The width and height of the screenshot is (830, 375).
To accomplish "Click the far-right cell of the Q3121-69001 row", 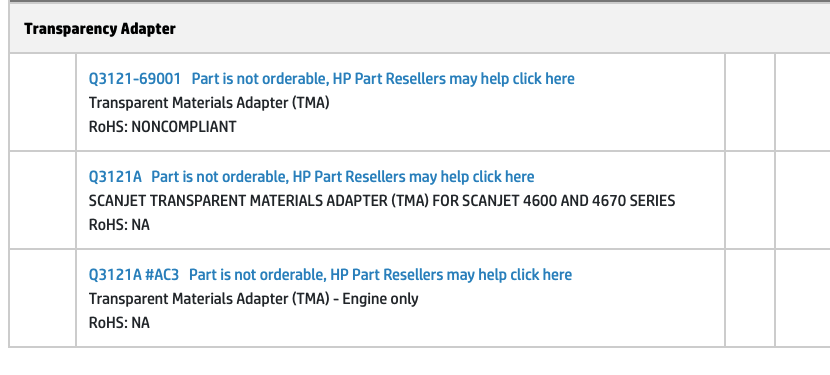I will pos(803,102).
